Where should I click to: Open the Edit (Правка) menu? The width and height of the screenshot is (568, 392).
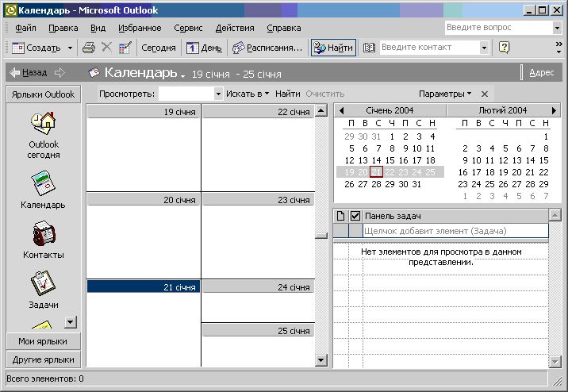(x=63, y=28)
